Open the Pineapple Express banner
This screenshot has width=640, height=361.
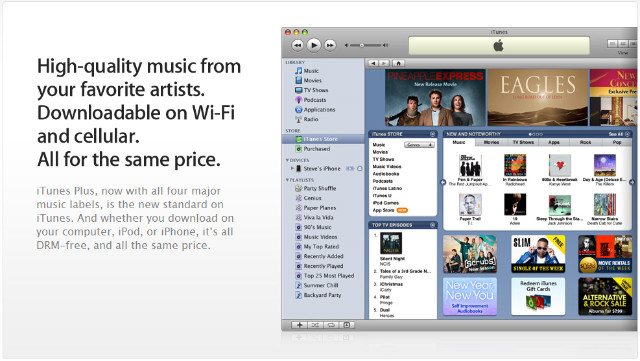435,97
